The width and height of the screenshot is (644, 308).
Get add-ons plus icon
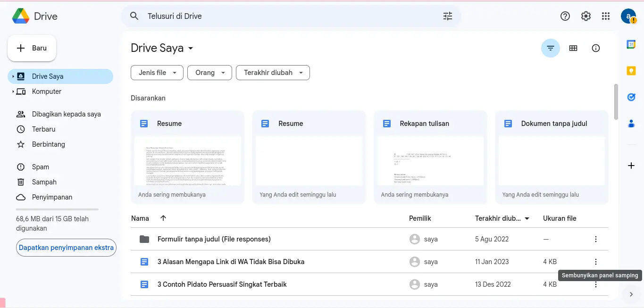pos(631,166)
